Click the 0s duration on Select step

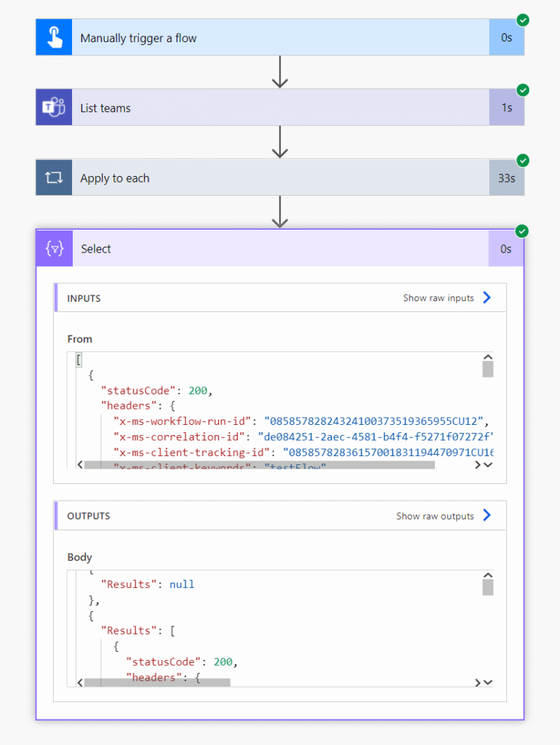click(x=506, y=249)
